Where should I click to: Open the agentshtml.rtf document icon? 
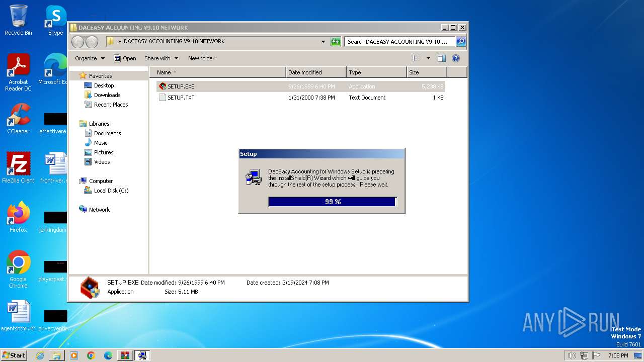coord(18,316)
